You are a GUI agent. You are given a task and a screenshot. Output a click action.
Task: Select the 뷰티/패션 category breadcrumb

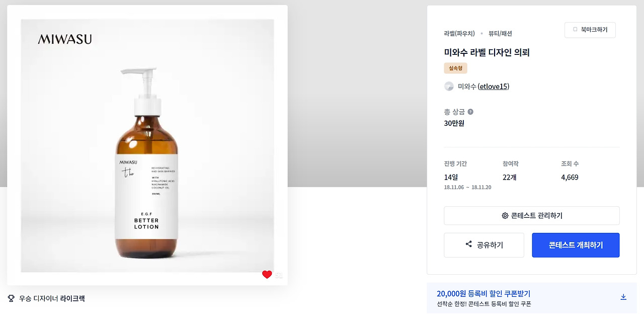tap(500, 34)
